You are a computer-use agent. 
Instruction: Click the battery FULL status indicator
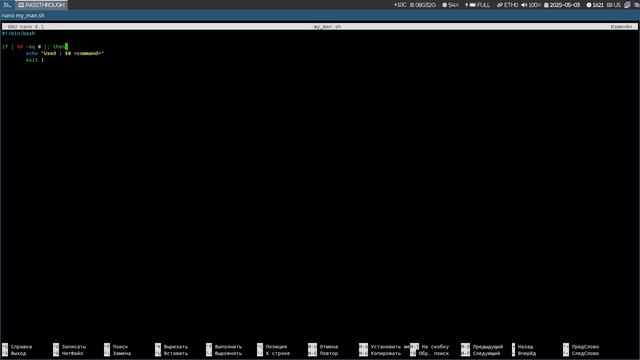478,5
